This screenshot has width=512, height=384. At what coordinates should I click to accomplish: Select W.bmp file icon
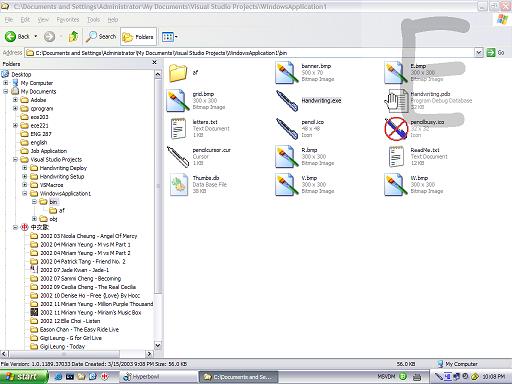point(395,184)
